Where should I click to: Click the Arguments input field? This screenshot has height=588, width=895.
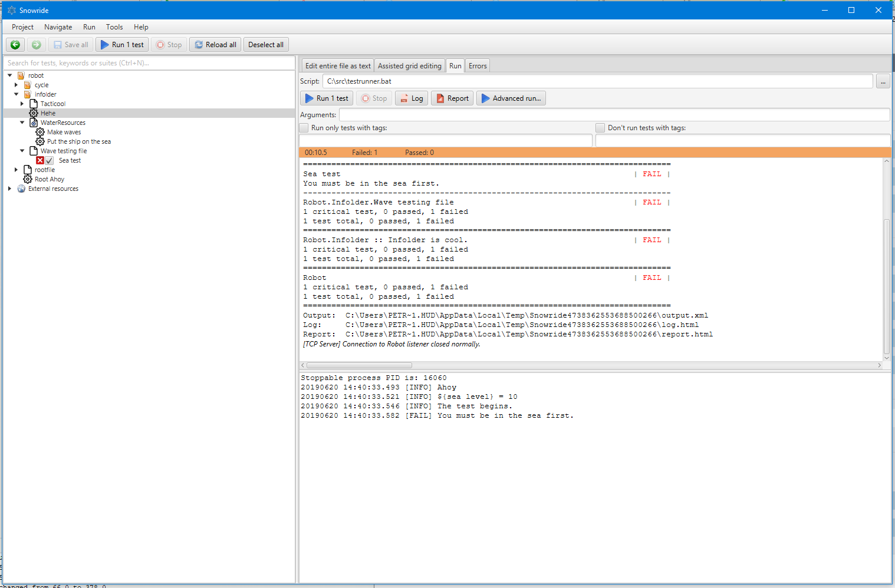pyautogui.click(x=614, y=115)
